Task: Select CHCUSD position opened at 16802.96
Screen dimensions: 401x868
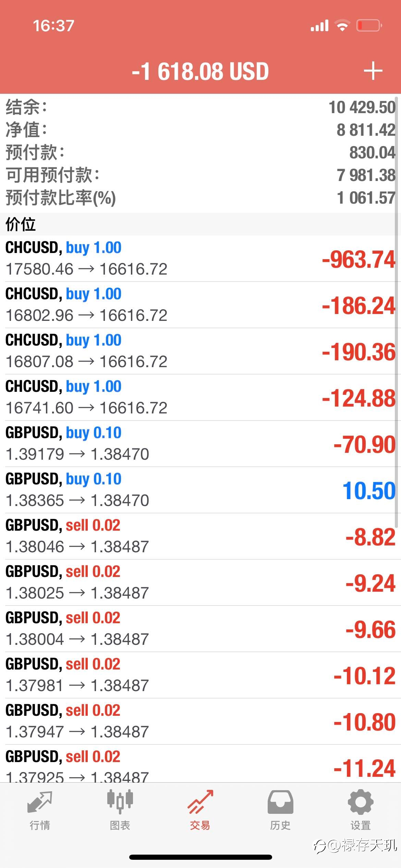Action: (200, 305)
